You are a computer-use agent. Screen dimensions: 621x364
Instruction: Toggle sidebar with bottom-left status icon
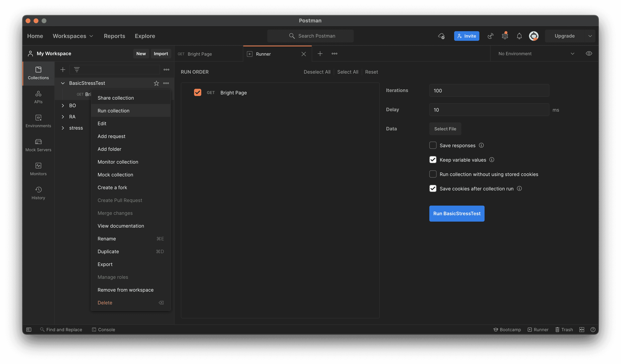(x=29, y=330)
